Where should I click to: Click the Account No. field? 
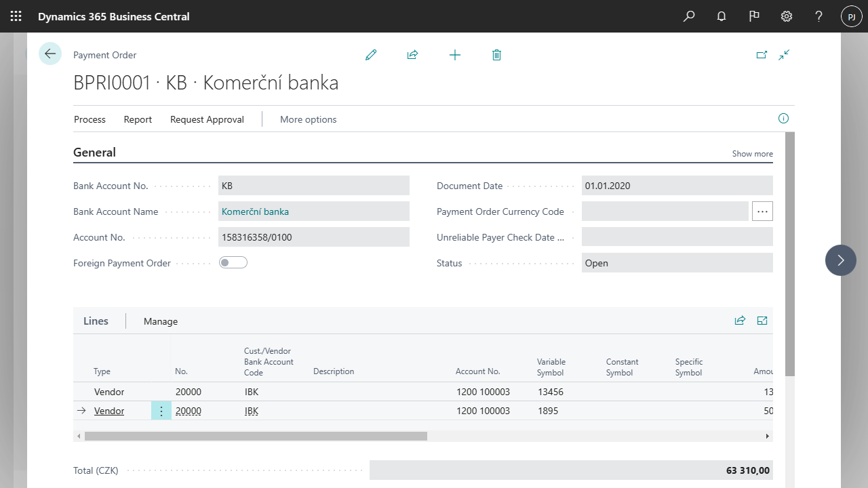[x=314, y=237]
